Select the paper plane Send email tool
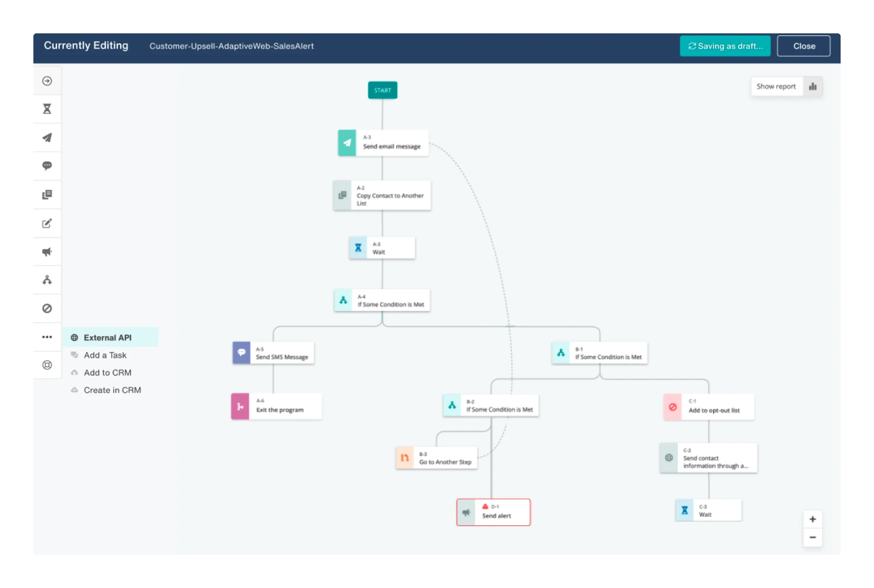The image size is (874, 588). click(47, 138)
